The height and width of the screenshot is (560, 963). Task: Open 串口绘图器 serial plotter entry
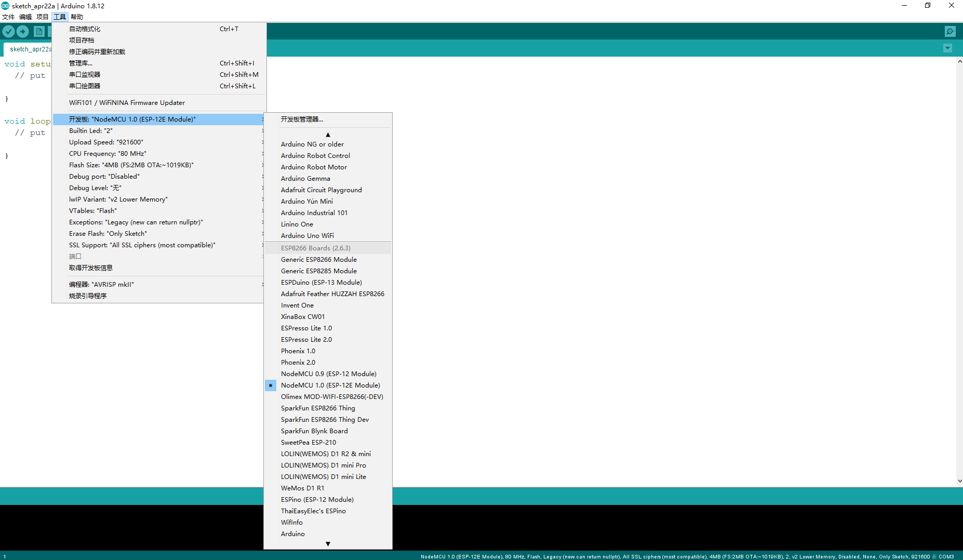coord(159,86)
